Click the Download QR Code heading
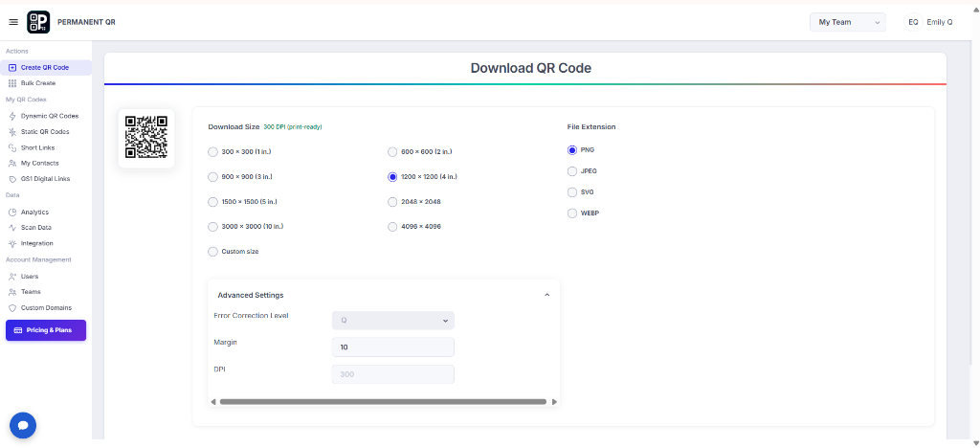The height and width of the screenshot is (448, 980). point(530,68)
